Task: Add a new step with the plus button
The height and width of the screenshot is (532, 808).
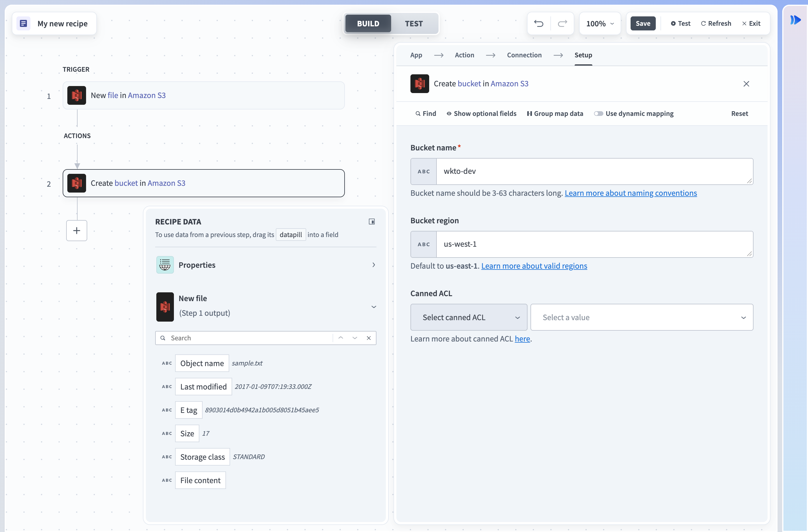Action: pyautogui.click(x=77, y=231)
